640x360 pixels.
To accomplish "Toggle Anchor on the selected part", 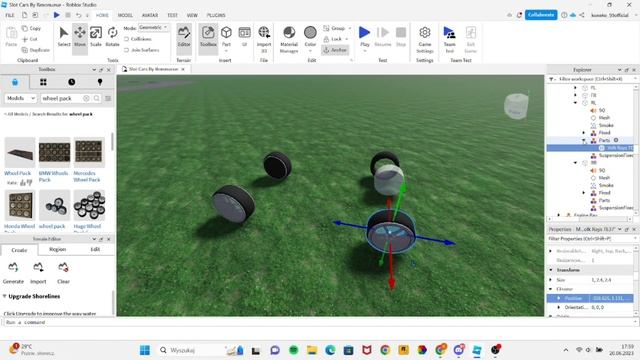I will pos(335,50).
